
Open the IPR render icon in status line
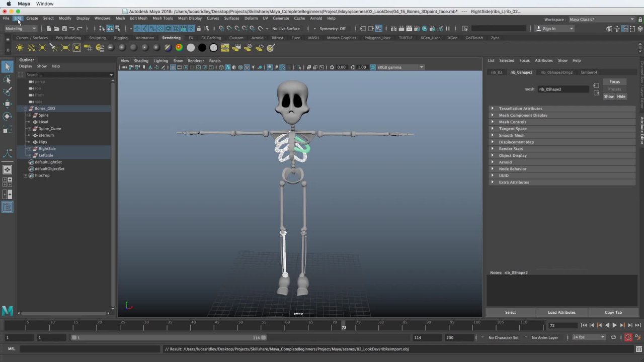[409, 29]
